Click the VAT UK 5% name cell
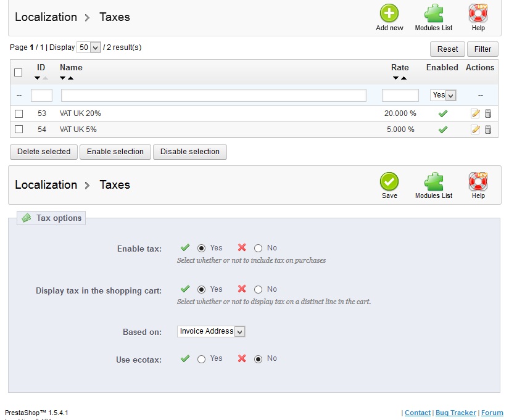The height and width of the screenshot is (420, 509). coord(78,129)
